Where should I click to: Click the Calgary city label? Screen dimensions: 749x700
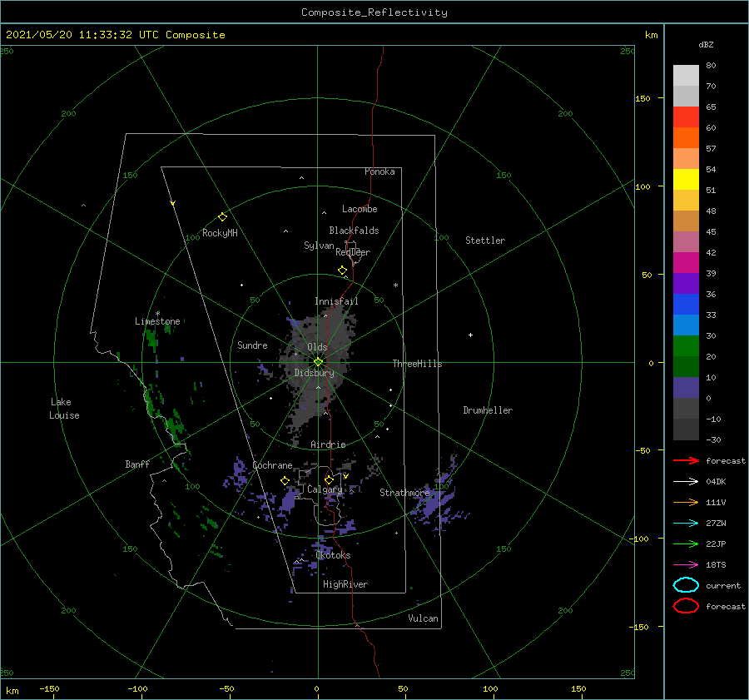(325, 489)
